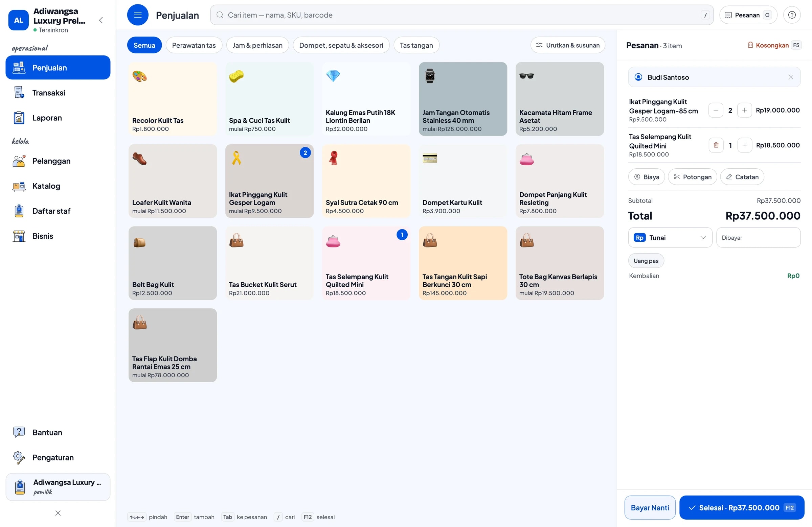Filter by Dompet, sepatu & aksesori
This screenshot has height=527, width=812.
(341, 45)
